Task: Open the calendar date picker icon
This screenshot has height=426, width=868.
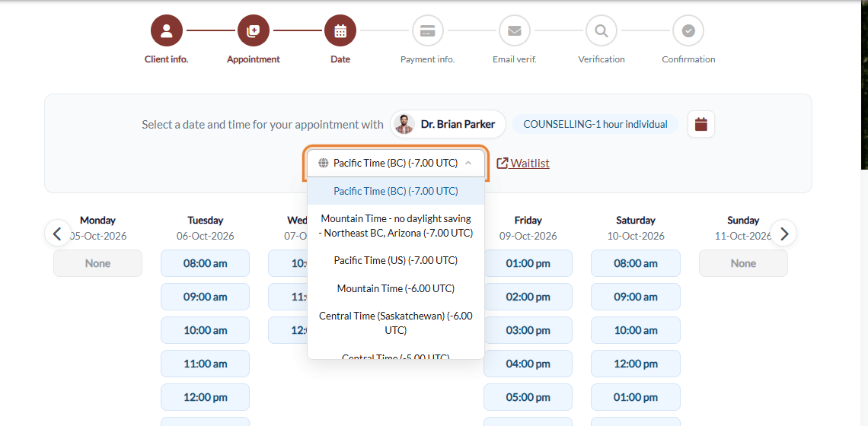Action: (700, 124)
